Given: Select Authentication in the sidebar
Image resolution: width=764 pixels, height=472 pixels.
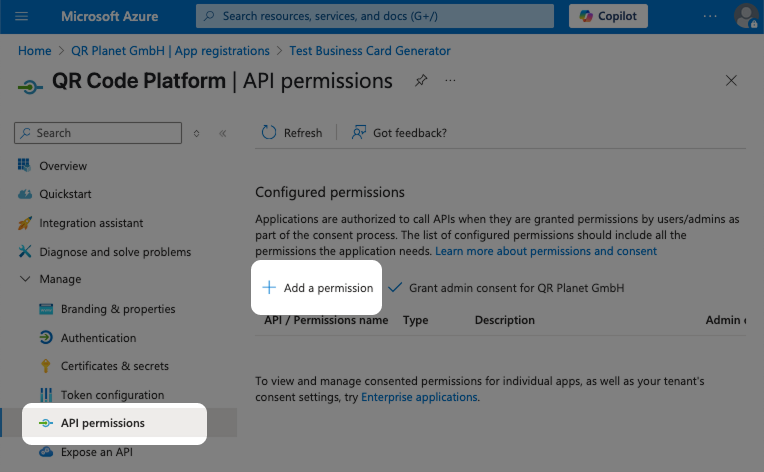Looking at the screenshot, I should (x=98, y=338).
